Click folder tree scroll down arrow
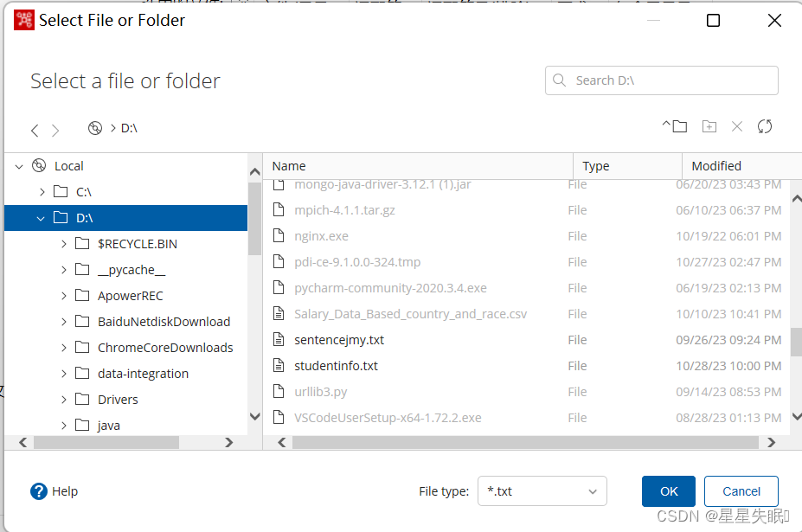 pos(254,416)
